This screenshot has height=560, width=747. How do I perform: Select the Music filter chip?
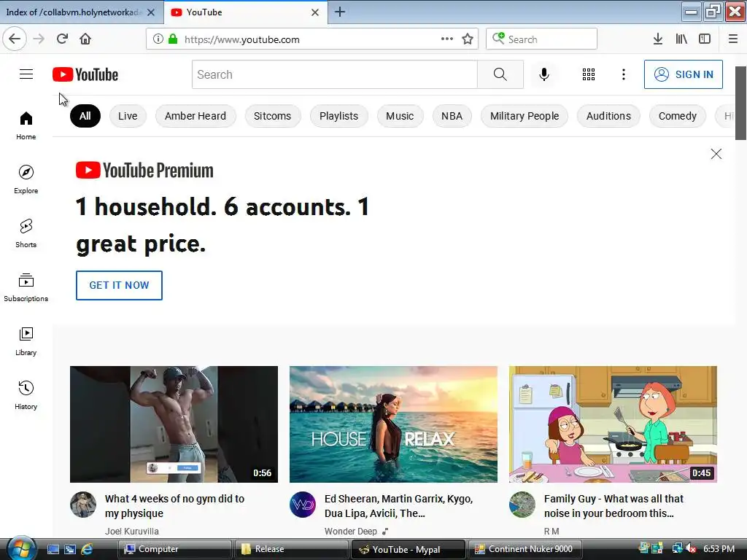[400, 116]
